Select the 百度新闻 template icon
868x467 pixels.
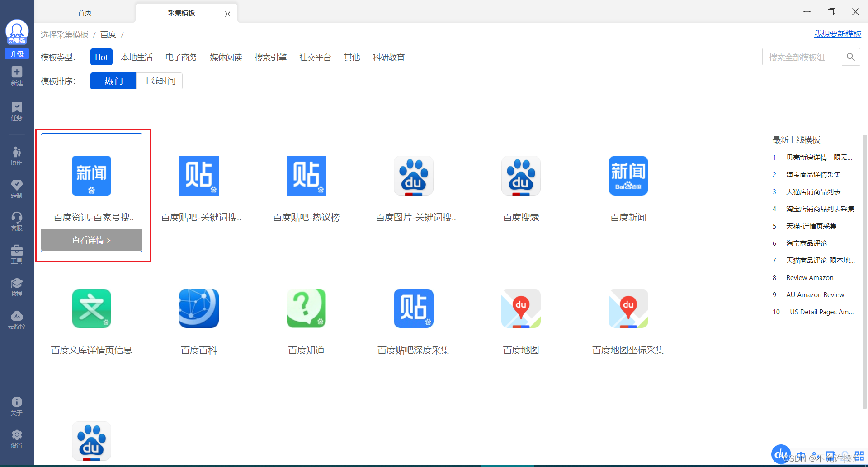coord(628,176)
